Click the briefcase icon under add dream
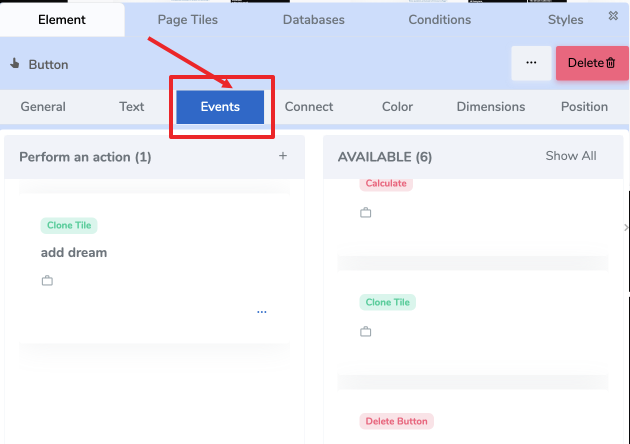The width and height of the screenshot is (630, 444). (47, 280)
